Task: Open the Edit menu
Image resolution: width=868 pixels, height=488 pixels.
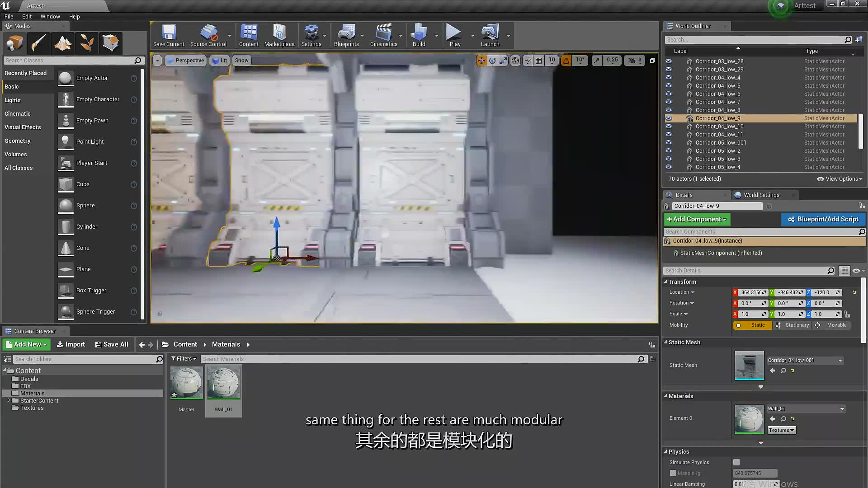Action: click(x=27, y=16)
